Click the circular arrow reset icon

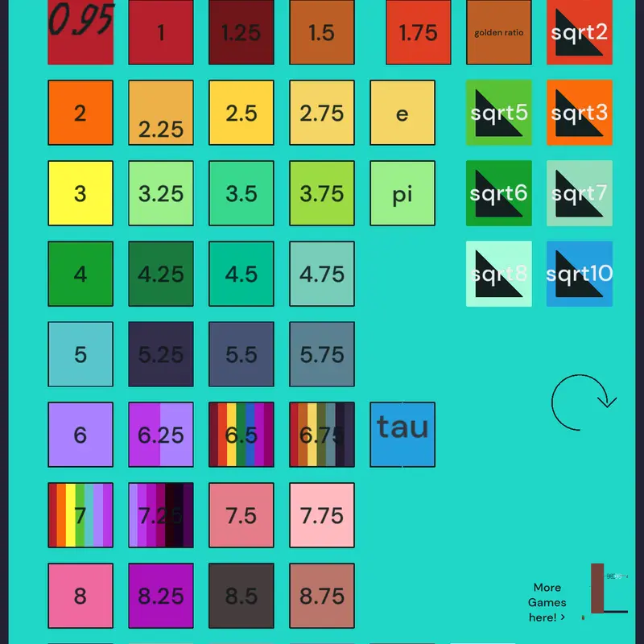583,402
